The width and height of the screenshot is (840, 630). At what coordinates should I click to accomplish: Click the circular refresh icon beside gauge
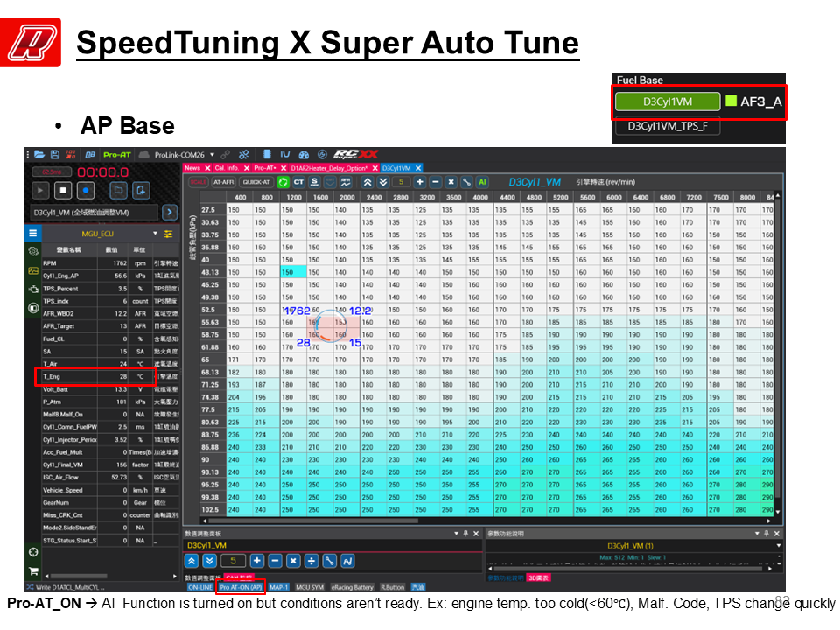(x=322, y=154)
